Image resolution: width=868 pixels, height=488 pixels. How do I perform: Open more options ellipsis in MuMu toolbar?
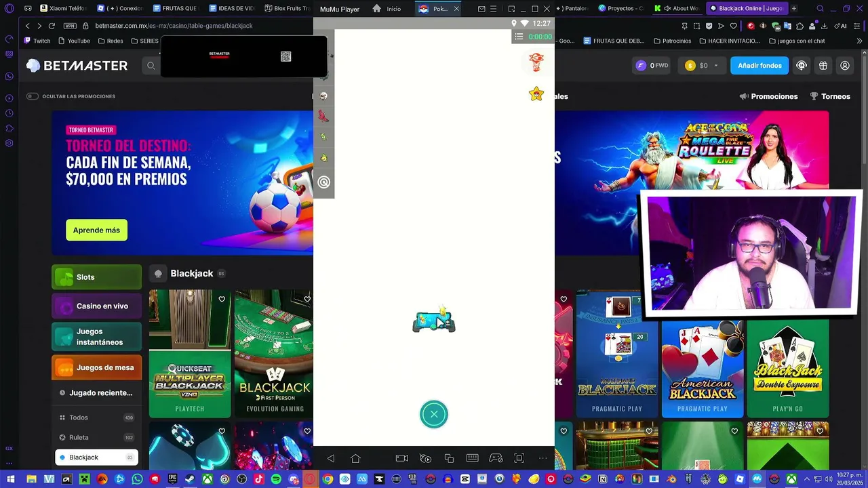pyautogui.click(x=542, y=459)
